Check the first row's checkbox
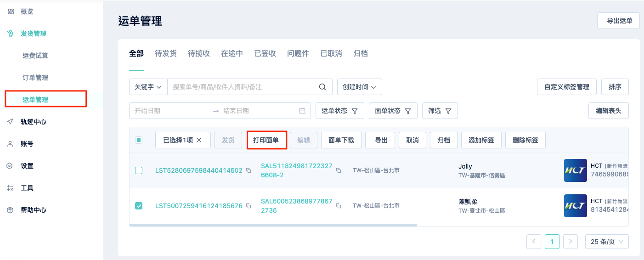644x260 pixels. pos(139,170)
